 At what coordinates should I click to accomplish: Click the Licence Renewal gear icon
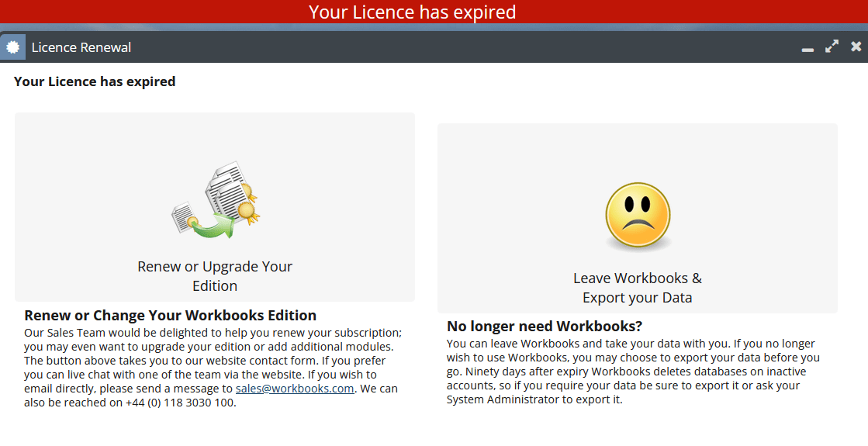[12, 47]
